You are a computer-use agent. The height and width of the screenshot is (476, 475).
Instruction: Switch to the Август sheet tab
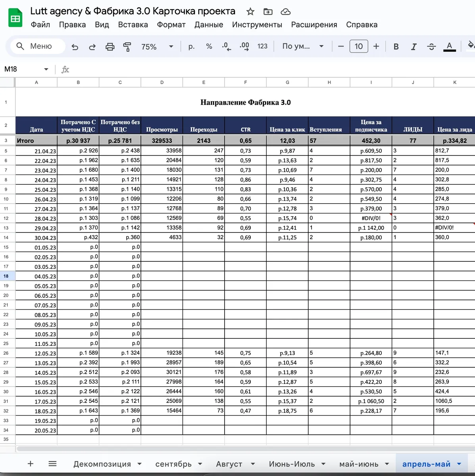(x=229, y=464)
